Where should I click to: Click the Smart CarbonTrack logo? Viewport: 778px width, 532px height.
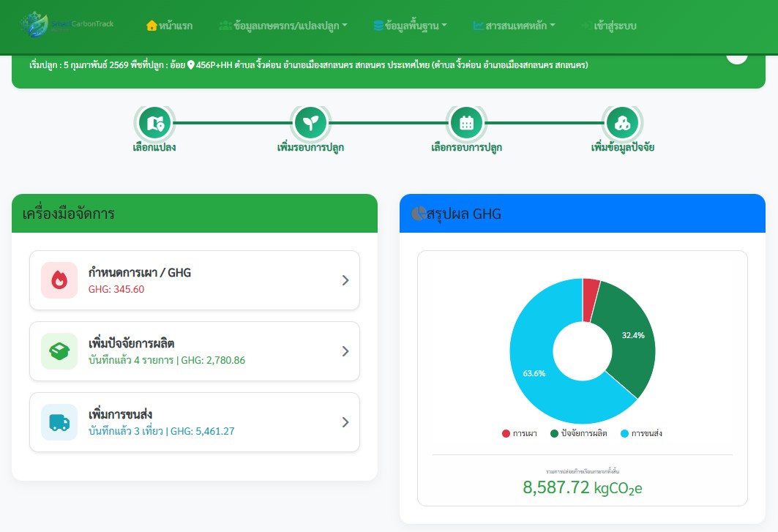click(68, 25)
